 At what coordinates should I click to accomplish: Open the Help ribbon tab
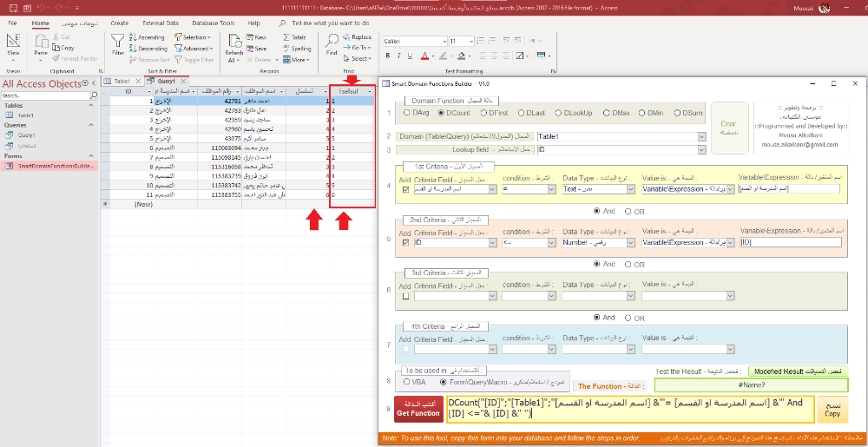pyautogui.click(x=254, y=23)
